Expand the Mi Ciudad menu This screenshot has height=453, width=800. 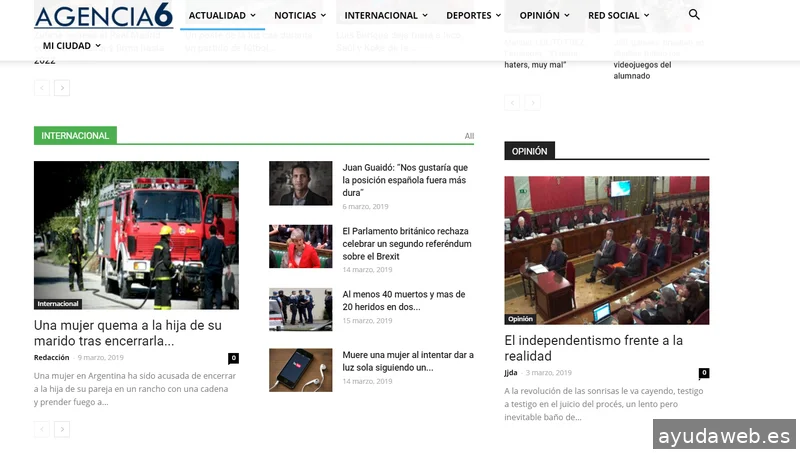[x=71, y=45]
